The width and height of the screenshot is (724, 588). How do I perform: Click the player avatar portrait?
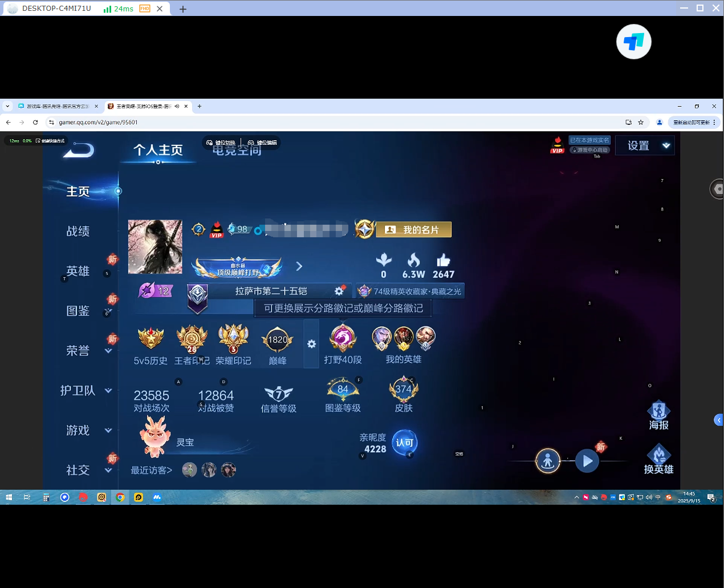(155, 247)
